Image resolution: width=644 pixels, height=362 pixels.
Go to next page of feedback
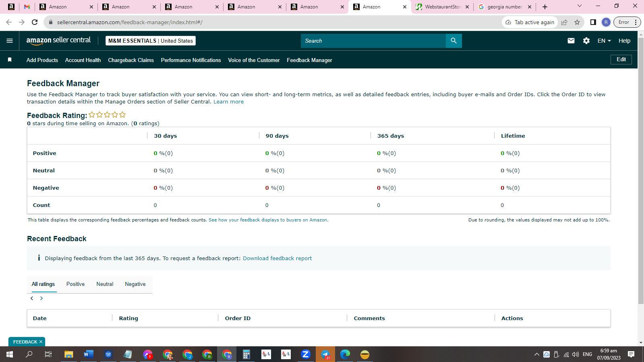(41, 298)
